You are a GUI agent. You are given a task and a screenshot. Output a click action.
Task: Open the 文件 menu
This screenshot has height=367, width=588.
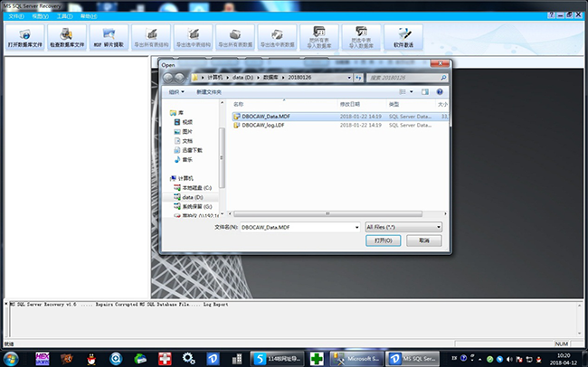point(16,16)
